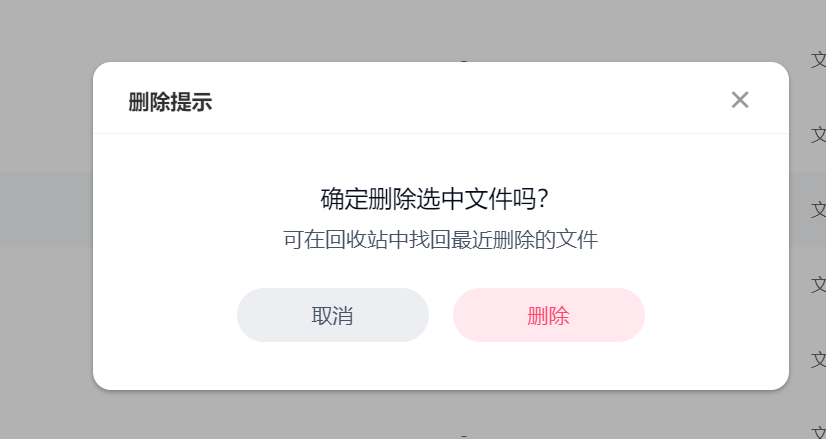Confirm deletion with the pink 删除 button
This screenshot has height=439, width=826.
click(548, 316)
